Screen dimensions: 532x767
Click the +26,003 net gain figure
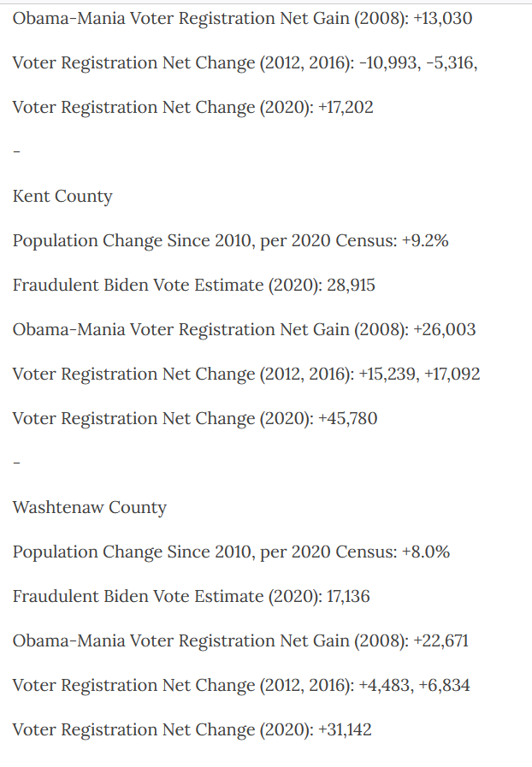(444, 330)
